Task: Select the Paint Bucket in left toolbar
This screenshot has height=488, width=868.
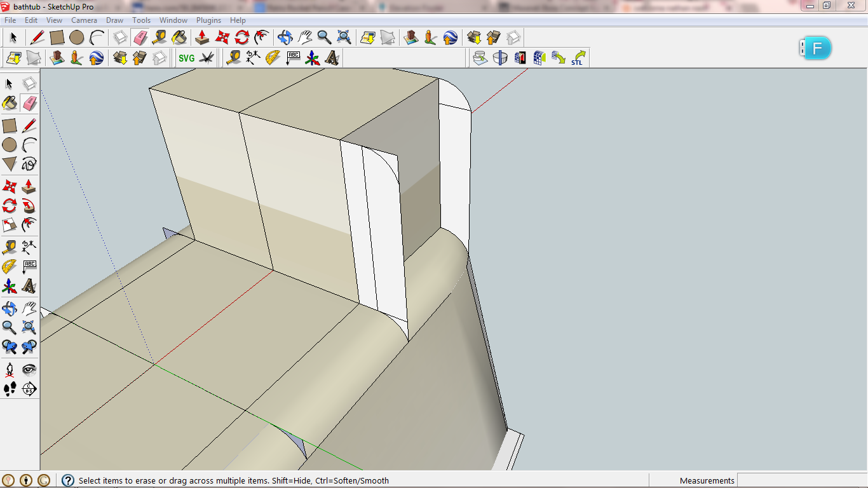Action: 10,103
